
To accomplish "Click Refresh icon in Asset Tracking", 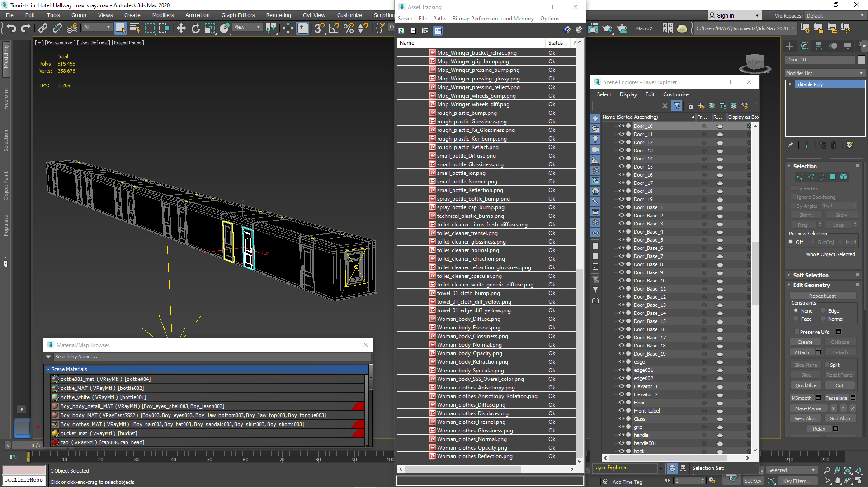I will click(x=401, y=31).
